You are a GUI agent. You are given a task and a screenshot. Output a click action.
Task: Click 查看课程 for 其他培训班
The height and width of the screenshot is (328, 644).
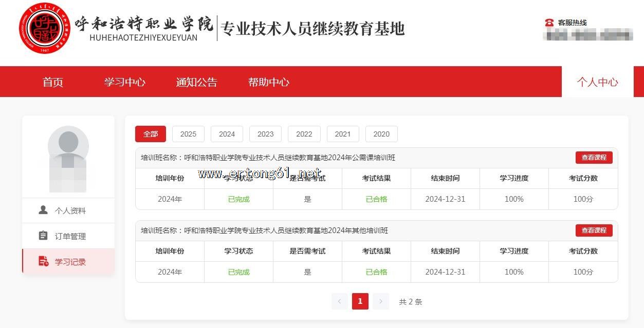tap(594, 230)
